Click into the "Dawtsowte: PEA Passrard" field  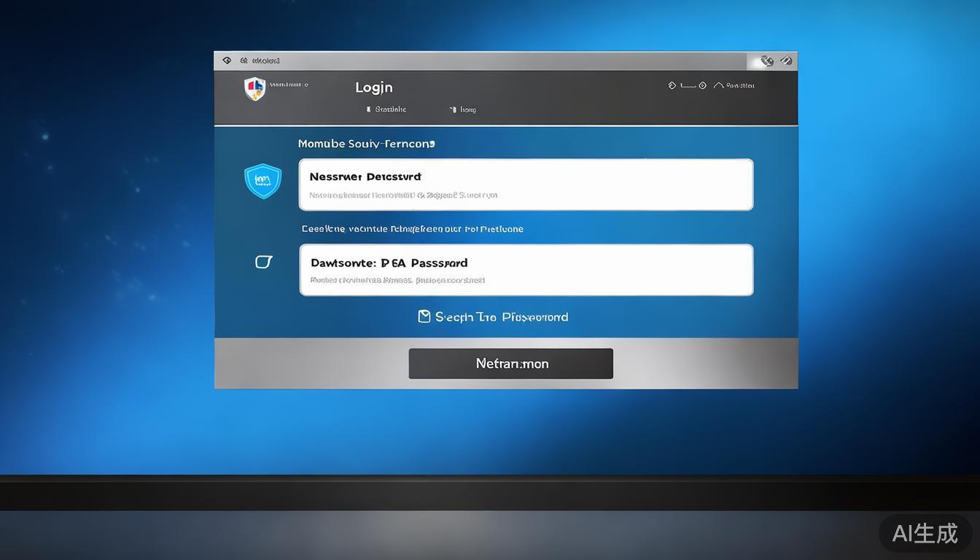(526, 270)
